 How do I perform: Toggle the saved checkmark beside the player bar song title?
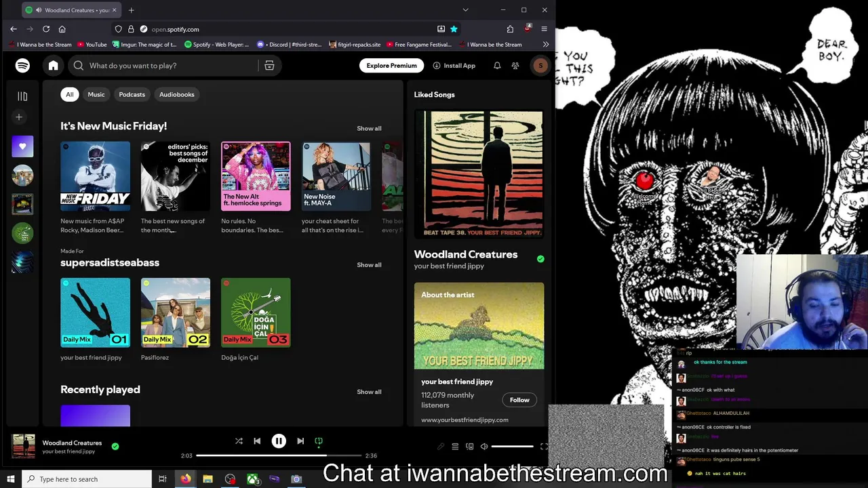click(x=115, y=447)
